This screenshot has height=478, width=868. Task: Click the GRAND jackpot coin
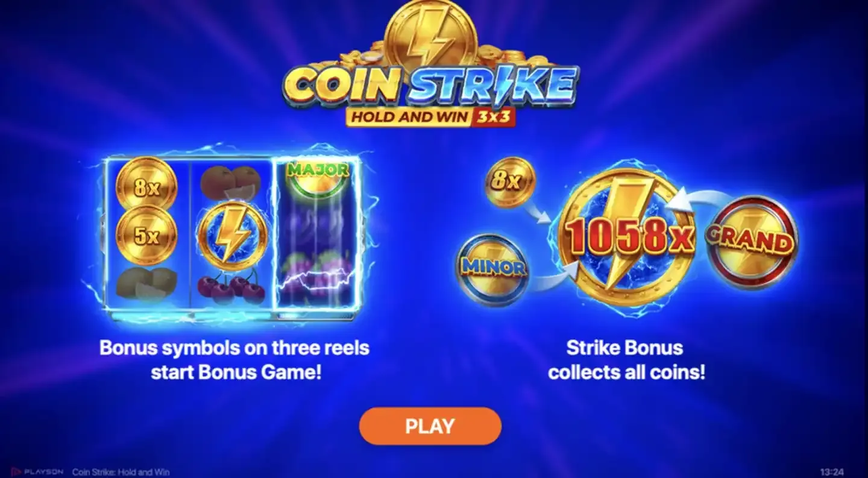click(x=750, y=240)
